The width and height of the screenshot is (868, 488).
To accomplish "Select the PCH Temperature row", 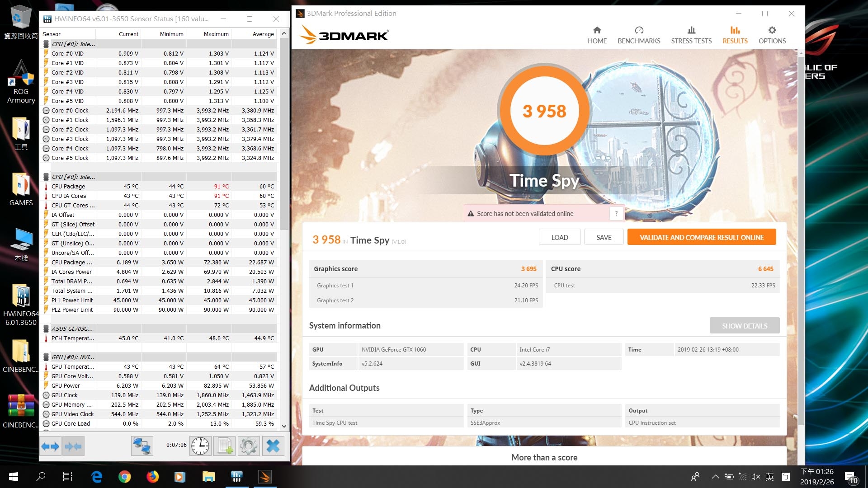I will (x=159, y=338).
